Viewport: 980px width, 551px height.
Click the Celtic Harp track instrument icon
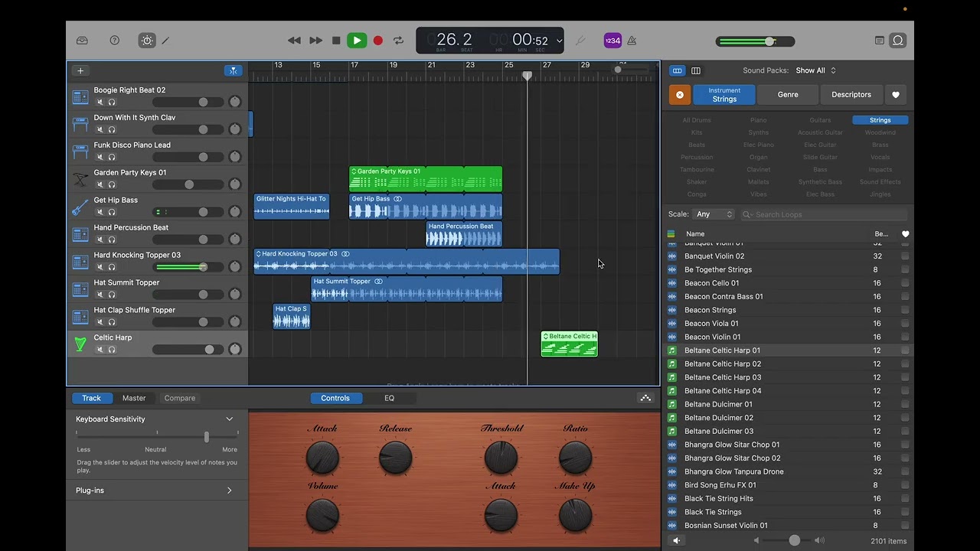pyautogui.click(x=80, y=344)
